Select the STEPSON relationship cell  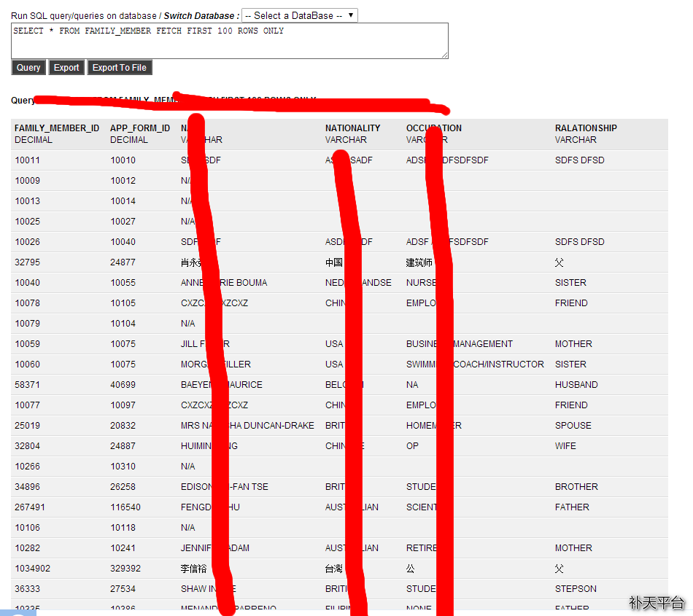(576, 589)
